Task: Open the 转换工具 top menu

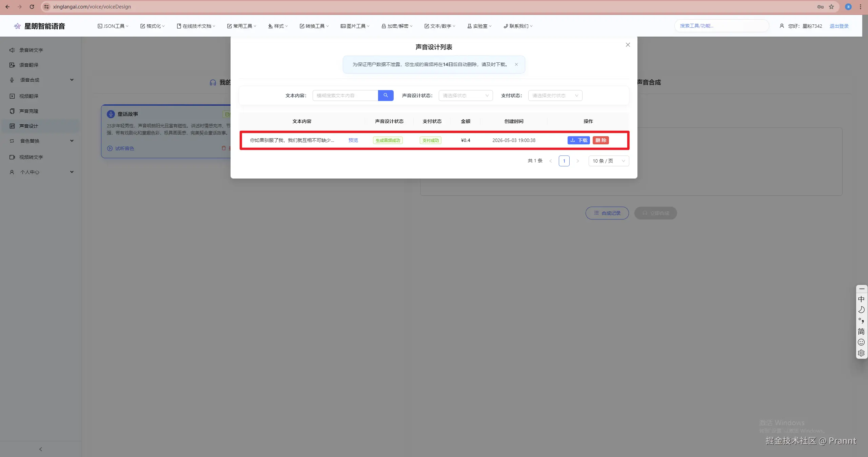Action: click(314, 26)
